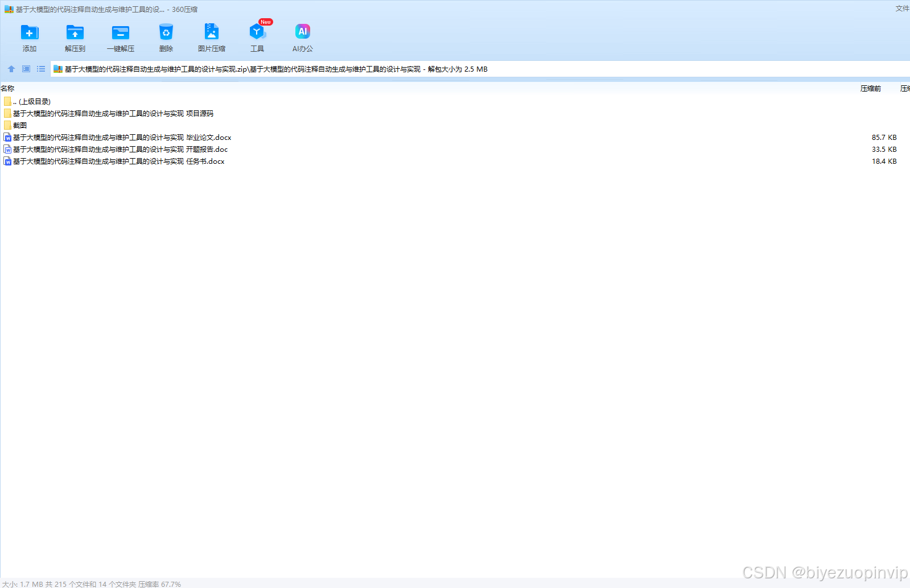Viewport: 910px width, 588px height.
Task: Go up one level with arrow icon
Action: tap(11, 69)
